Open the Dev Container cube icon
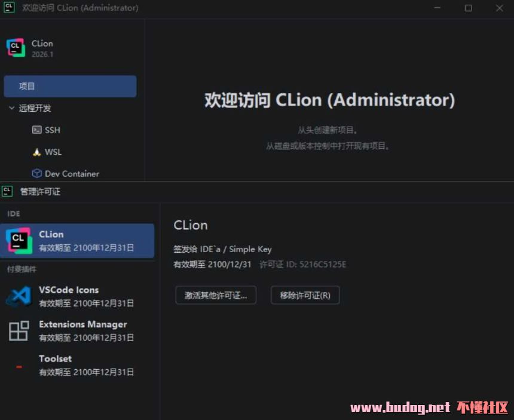This screenshot has width=514, height=420. point(36,173)
